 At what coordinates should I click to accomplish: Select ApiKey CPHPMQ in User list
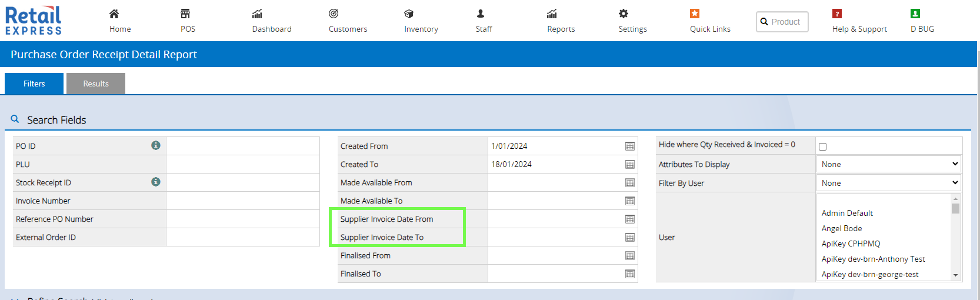(851, 244)
